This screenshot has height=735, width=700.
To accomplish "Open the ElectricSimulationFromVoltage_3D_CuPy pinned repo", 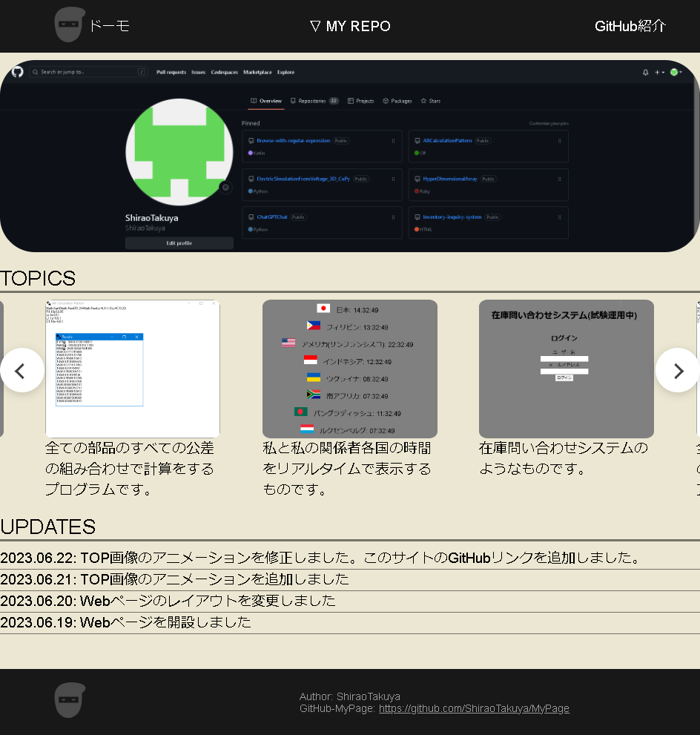I will (303, 179).
